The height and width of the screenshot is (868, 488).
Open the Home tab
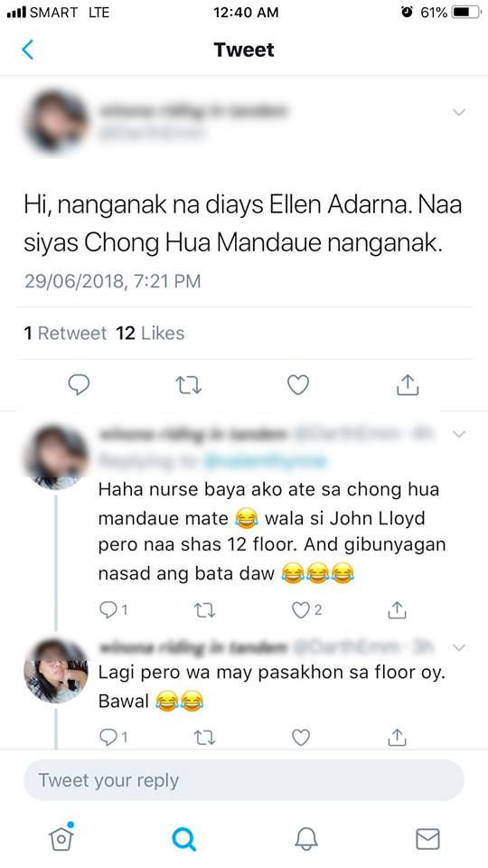61,837
